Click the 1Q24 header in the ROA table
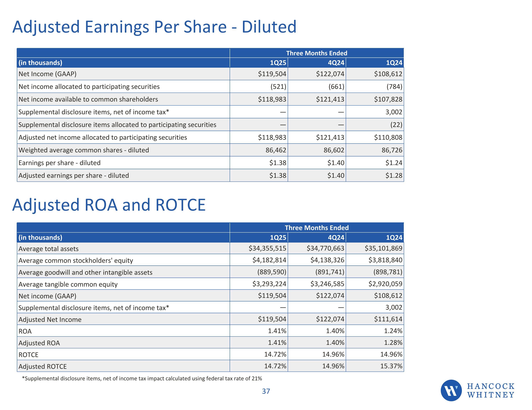The image size is (532, 410). 394,237
